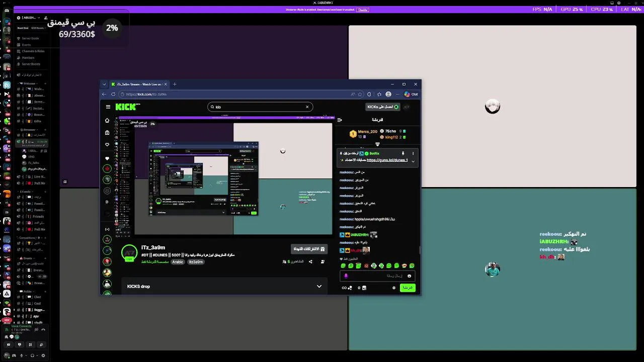Open browser more options ellipsis
The image size is (644, 362).
pyautogui.click(x=397, y=94)
